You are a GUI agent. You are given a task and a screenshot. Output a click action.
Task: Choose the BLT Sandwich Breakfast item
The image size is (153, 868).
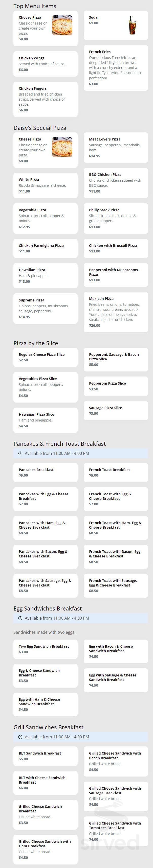(x=46, y=756)
